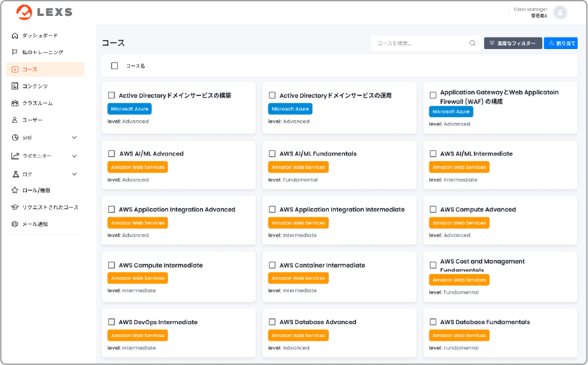Click the flag icon for 私のトレーニング
588x365 pixels.
[15, 52]
